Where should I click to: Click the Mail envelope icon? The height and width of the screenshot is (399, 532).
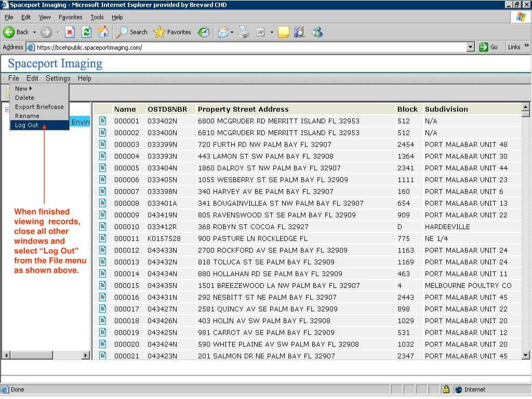point(223,32)
